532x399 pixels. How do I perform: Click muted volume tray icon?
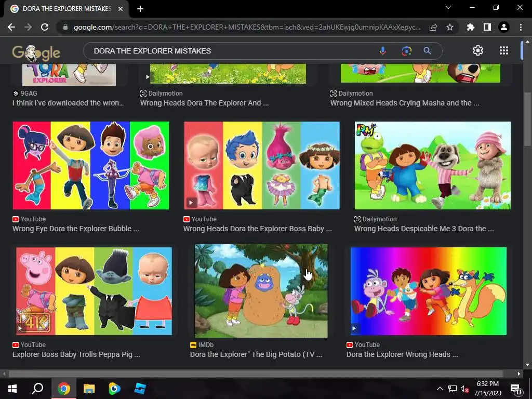coord(464,389)
